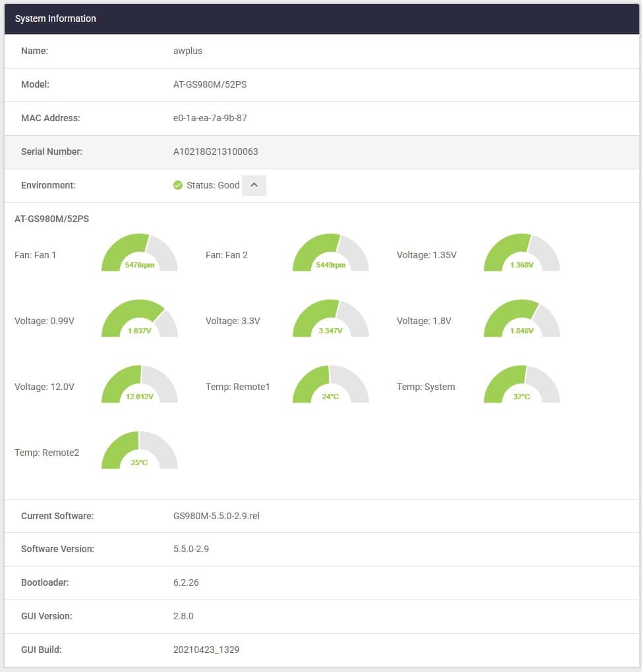Click the Temp Remote2 gauge showing 25°C
The width and height of the screenshot is (642, 672).
point(139,451)
